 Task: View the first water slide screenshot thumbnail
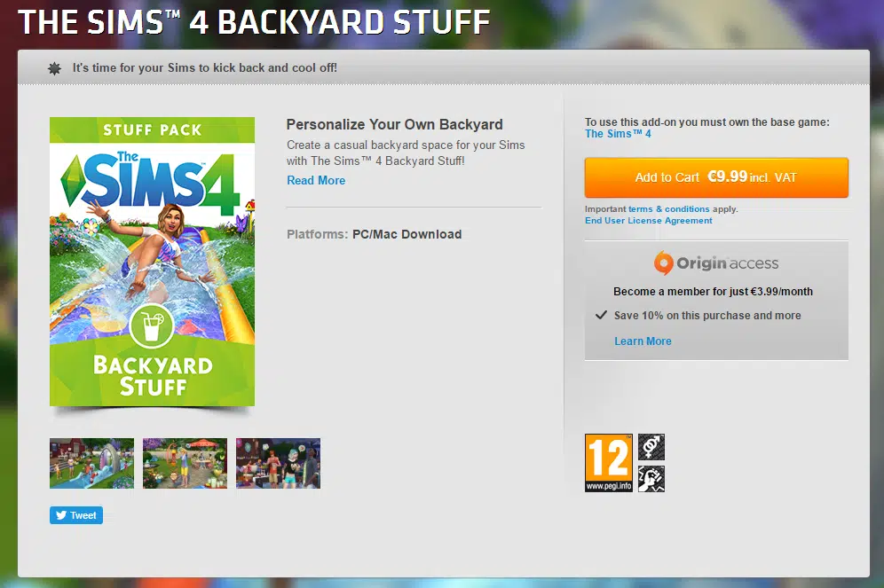(x=92, y=463)
